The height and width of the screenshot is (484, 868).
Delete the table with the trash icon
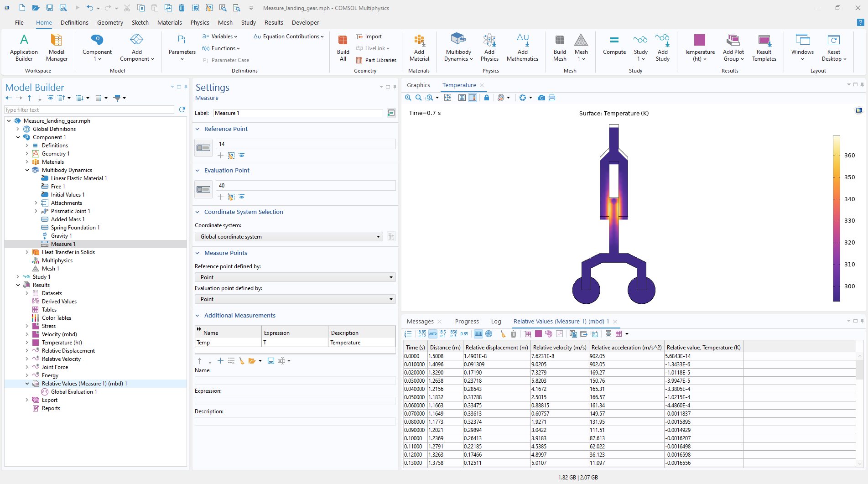tap(513, 334)
